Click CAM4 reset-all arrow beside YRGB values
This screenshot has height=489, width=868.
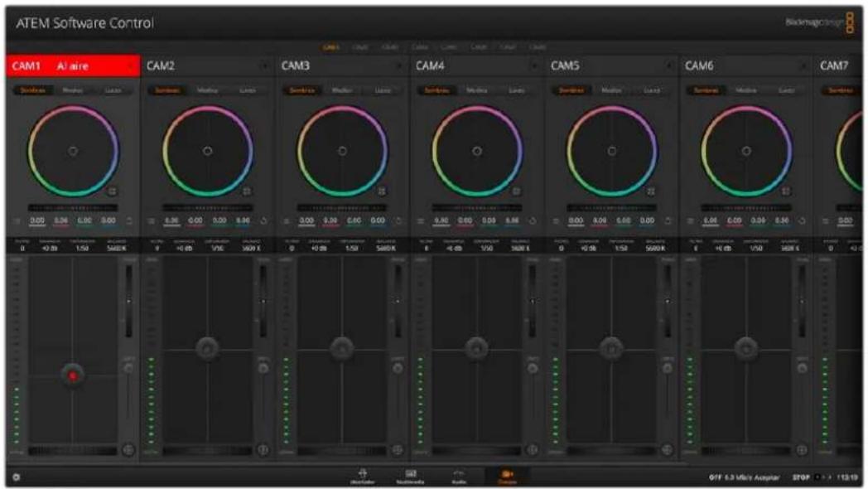click(x=533, y=221)
